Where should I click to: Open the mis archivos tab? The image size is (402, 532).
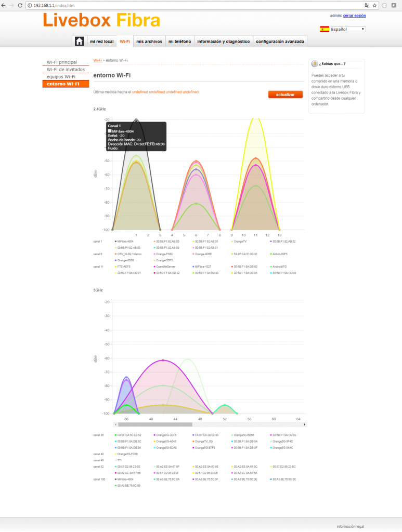pyautogui.click(x=149, y=42)
